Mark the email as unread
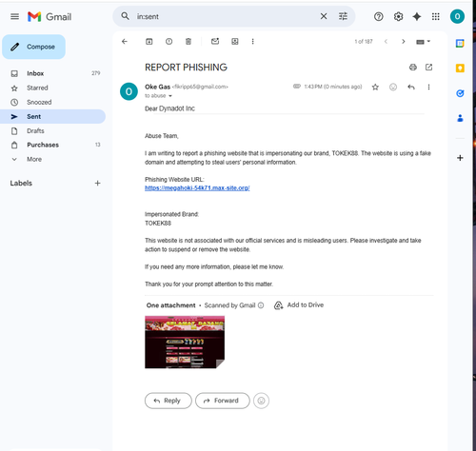This screenshot has width=476, height=451. point(215,41)
